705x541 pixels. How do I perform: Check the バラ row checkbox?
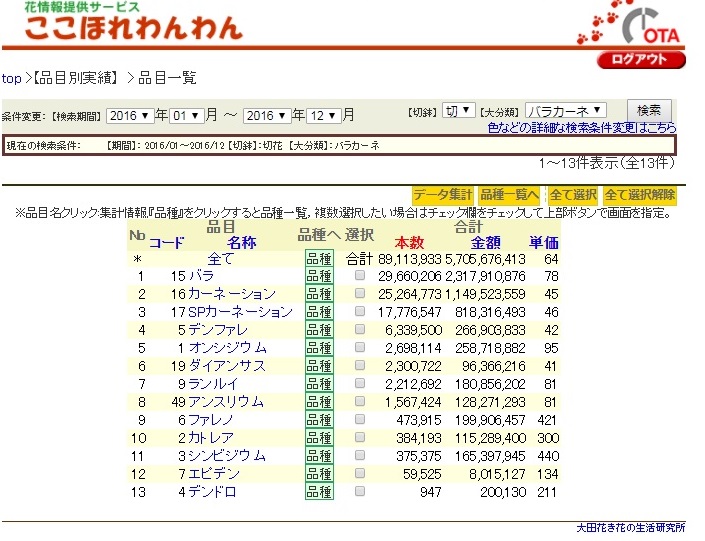[x=360, y=275]
